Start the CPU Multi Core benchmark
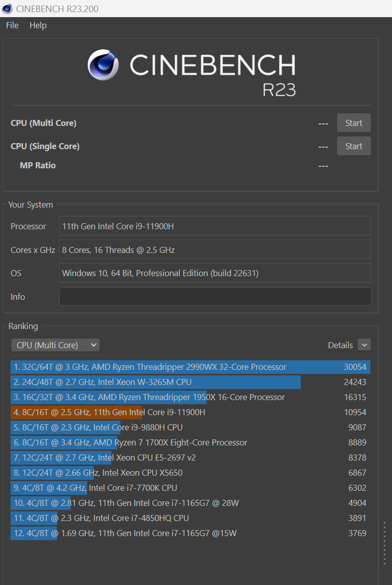 [354, 123]
